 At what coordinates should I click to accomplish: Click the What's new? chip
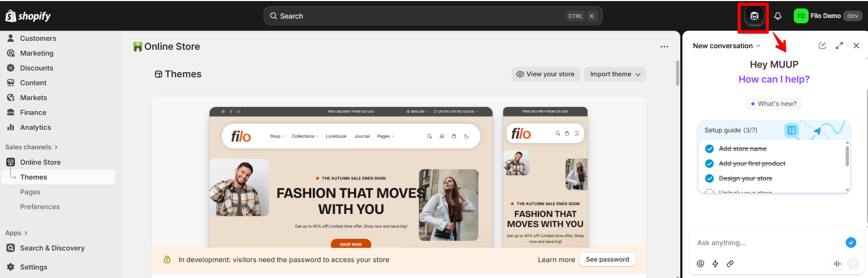[774, 104]
